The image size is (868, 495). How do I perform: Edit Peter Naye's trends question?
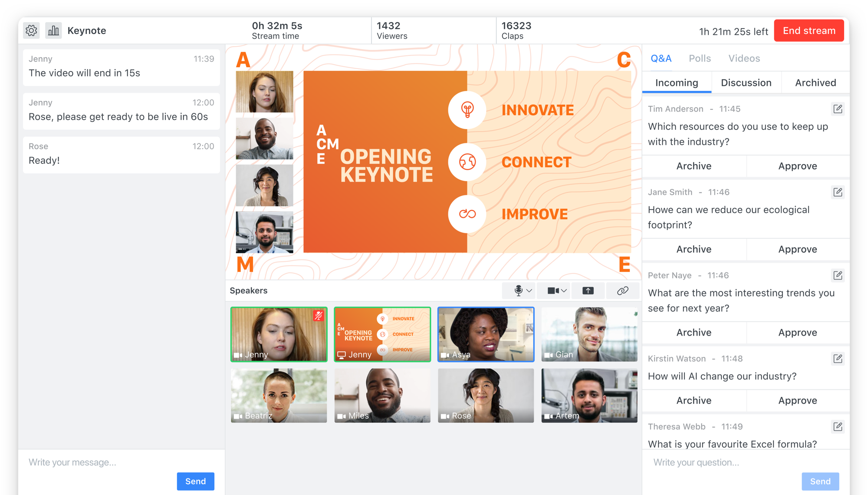tap(838, 275)
